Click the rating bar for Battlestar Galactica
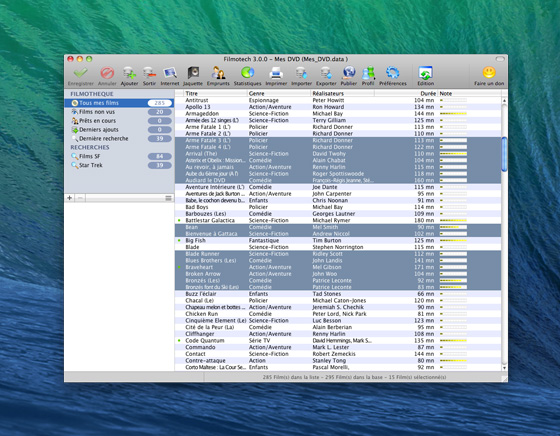 [x=453, y=220]
